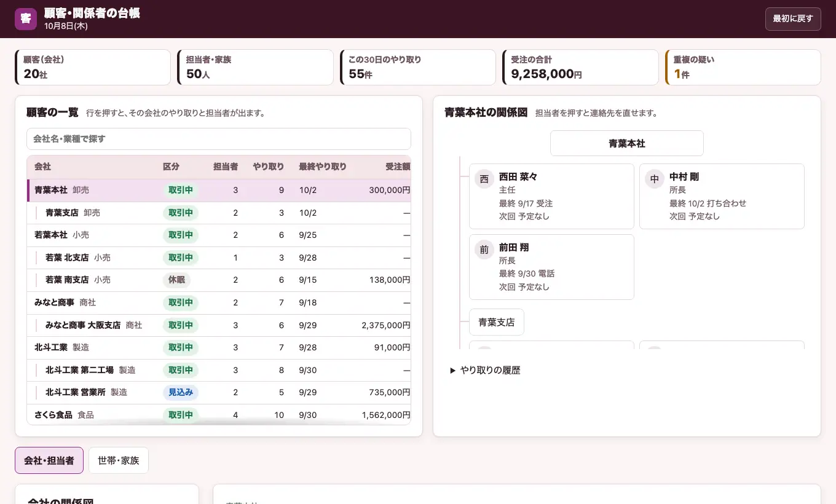Image resolution: width=836 pixels, height=504 pixels.
Task: Select the 若葉 南支店 row
Action: point(219,280)
